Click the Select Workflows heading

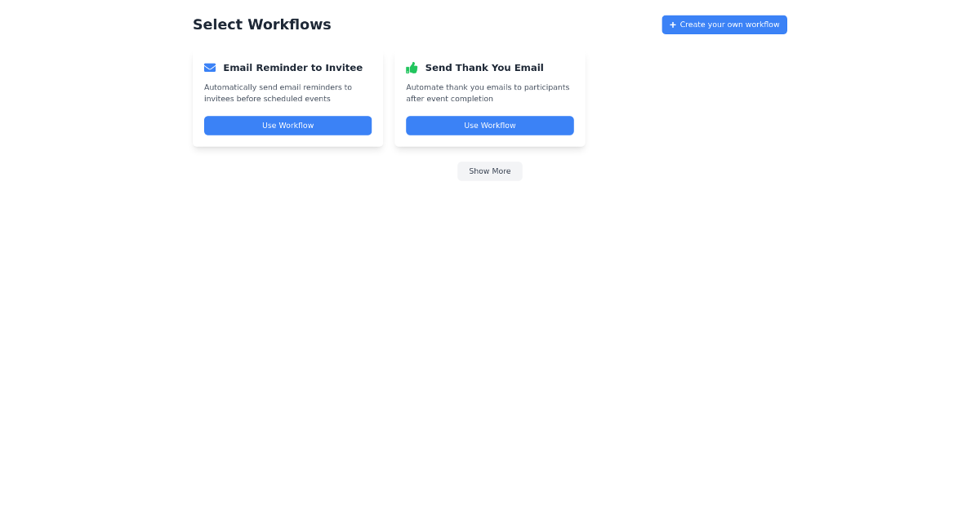point(262,24)
